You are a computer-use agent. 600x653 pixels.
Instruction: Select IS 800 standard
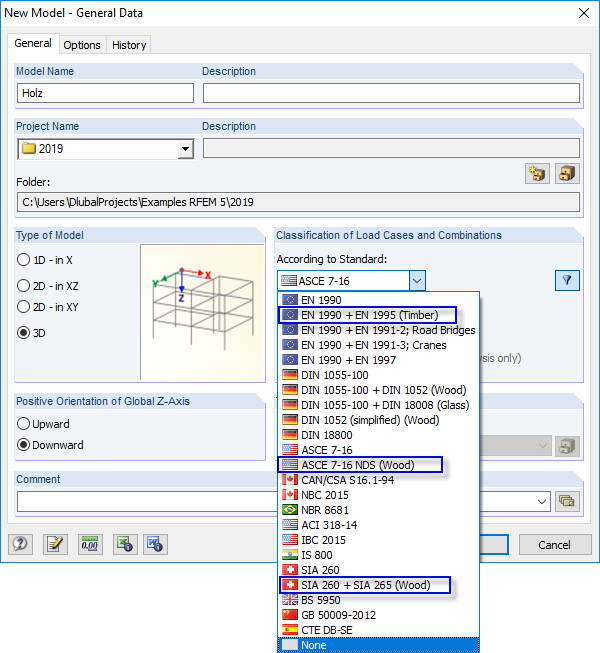(378, 555)
